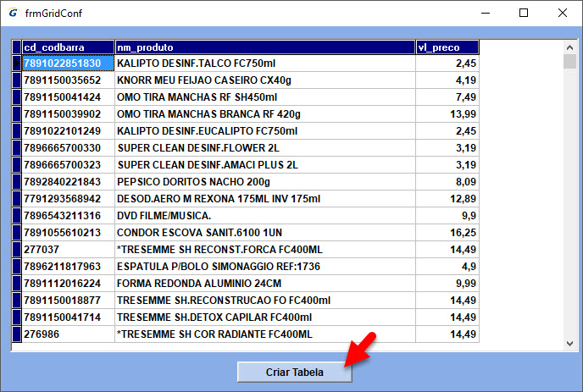Image resolution: width=583 pixels, height=392 pixels.
Task: Click product CONDOR ESCOVA SANIT.6100 1UN
Action: coord(265,233)
